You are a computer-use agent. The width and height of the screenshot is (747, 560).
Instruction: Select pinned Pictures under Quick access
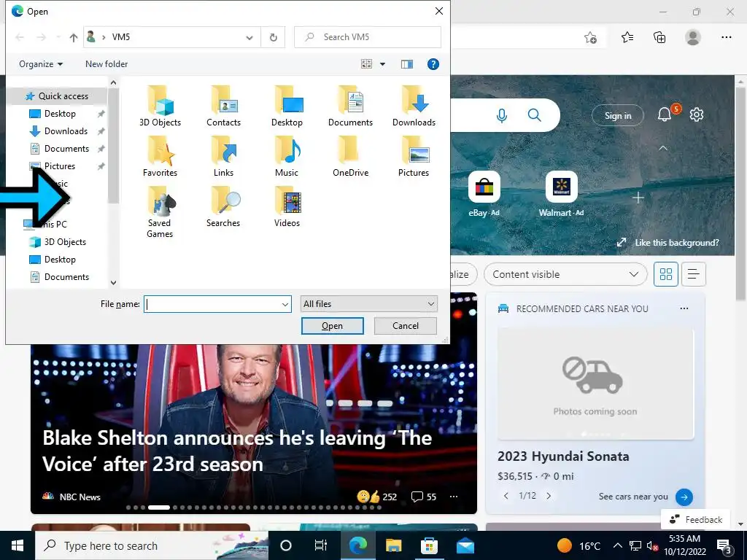60,166
